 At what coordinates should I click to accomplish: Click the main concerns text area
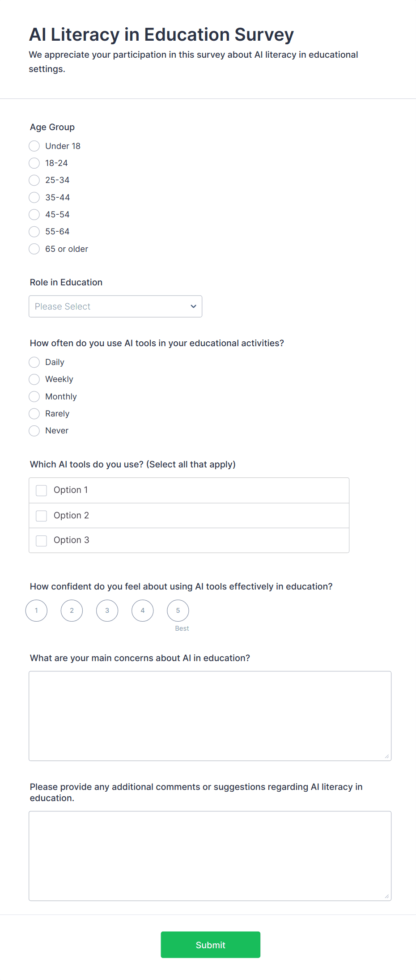(x=210, y=716)
